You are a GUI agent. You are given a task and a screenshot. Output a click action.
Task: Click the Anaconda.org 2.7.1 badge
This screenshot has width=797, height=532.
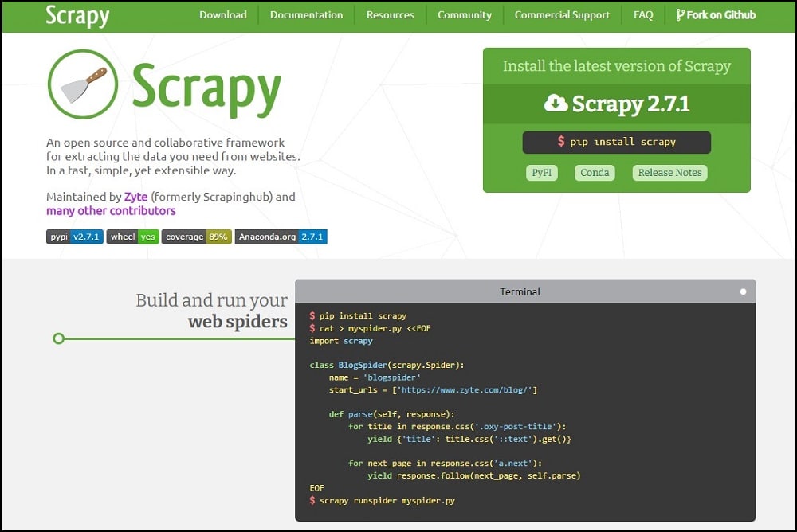(x=281, y=237)
